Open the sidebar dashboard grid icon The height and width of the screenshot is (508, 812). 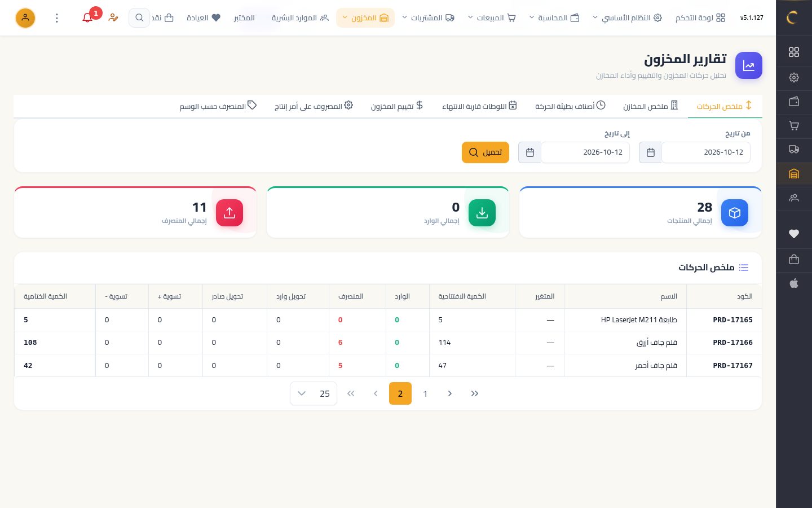(794, 52)
